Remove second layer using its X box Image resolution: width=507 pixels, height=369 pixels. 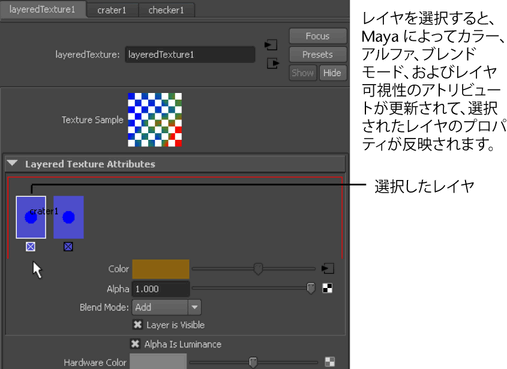tap(68, 247)
